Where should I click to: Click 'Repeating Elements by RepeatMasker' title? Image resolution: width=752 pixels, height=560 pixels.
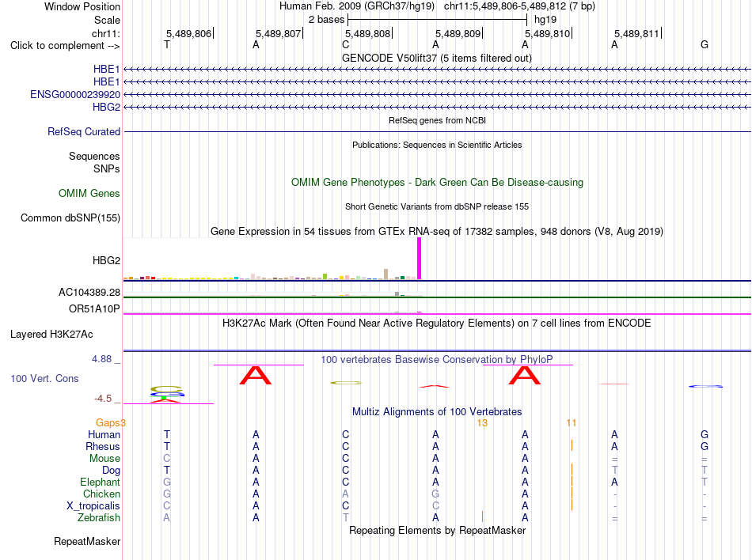tap(437, 530)
